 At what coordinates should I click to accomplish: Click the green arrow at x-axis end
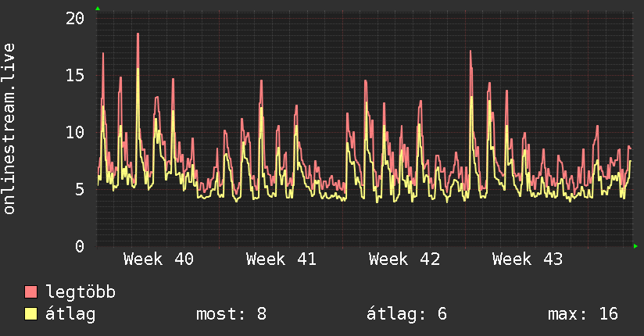[635, 246]
